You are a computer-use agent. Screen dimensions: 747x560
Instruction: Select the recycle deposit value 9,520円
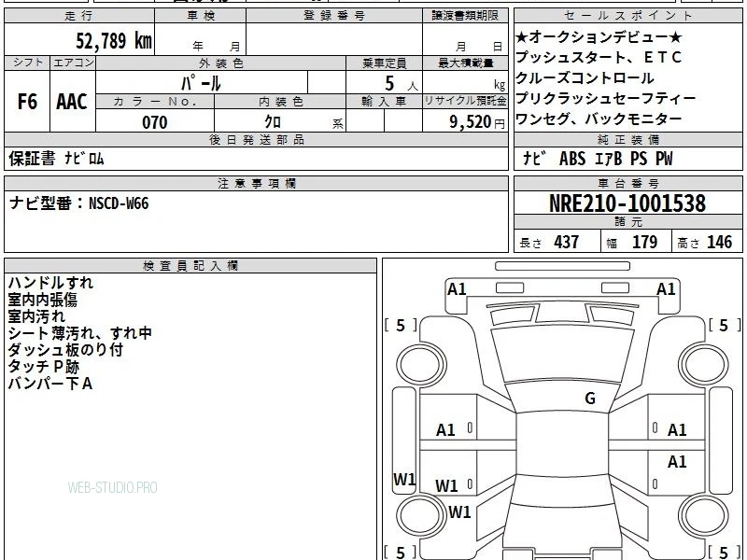coord(477,122)
